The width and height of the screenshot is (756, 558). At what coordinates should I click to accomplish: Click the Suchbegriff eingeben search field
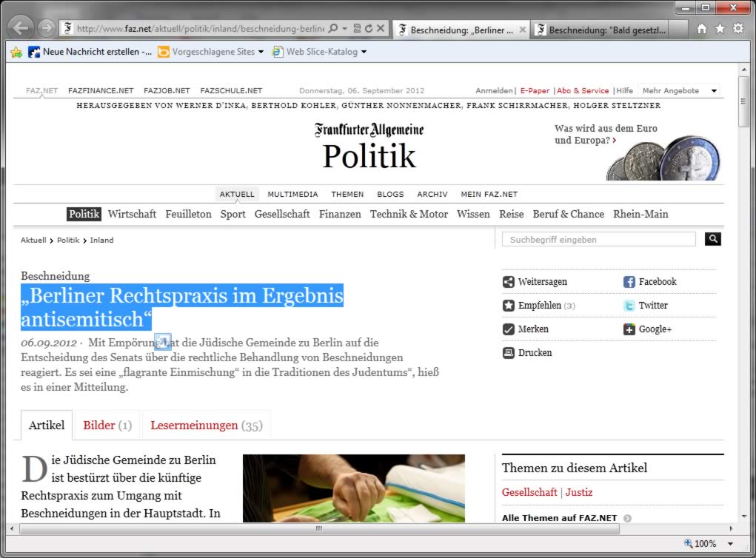[x=599, y=239]
